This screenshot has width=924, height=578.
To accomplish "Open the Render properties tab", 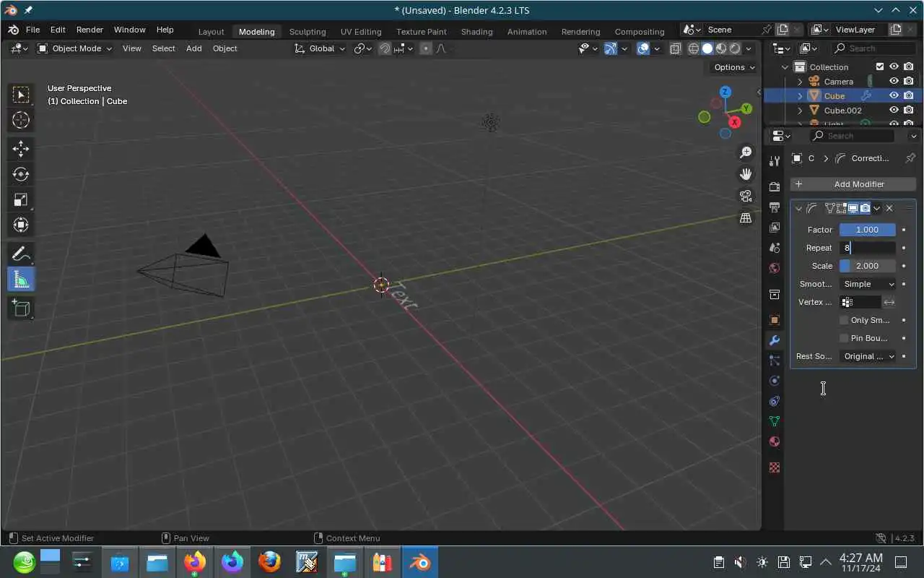I will pyautogui.click(x=775, y=187).
